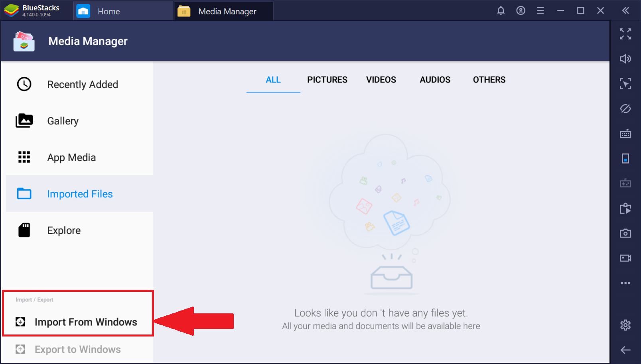Image resolution: width=641 pixels, height=364 pixels.
Task: Take a screenshot with camera icon
Action: (x=625, y=233)
